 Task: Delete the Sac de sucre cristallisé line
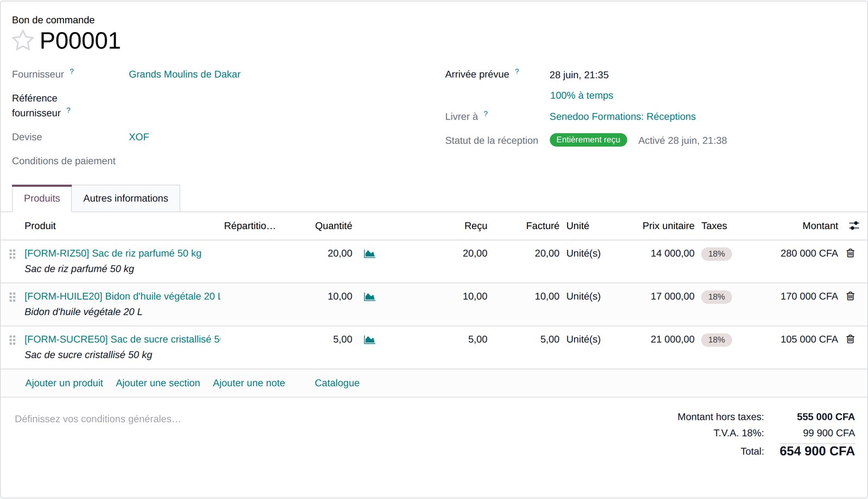tap(851, 339)
